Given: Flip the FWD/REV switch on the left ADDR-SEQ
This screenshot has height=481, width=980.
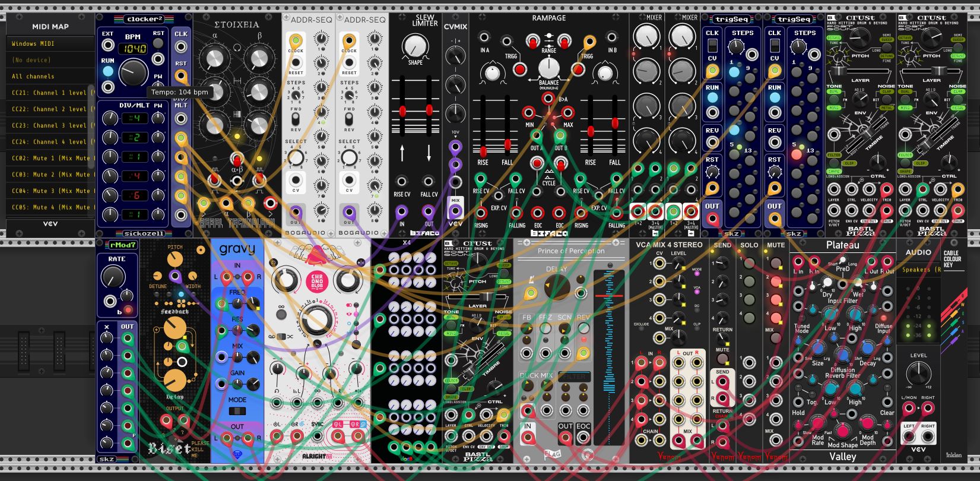Looking at the screenshot, I should (296, 119).
